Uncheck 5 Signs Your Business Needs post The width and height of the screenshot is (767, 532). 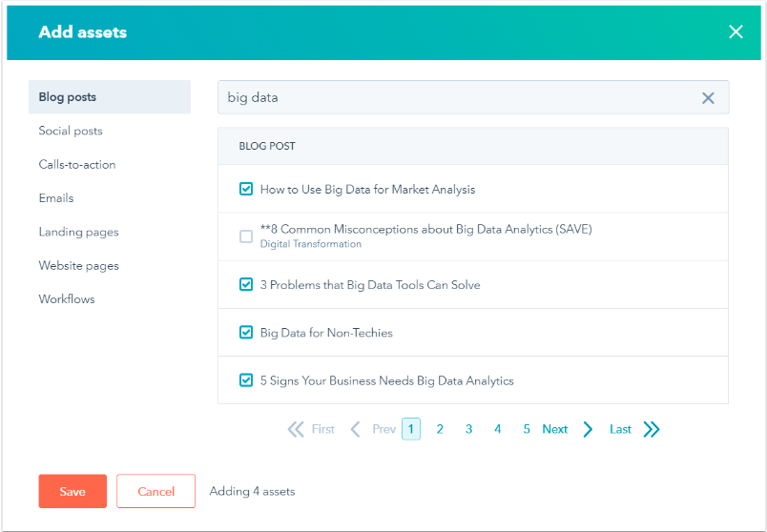(x=246, y=380)
